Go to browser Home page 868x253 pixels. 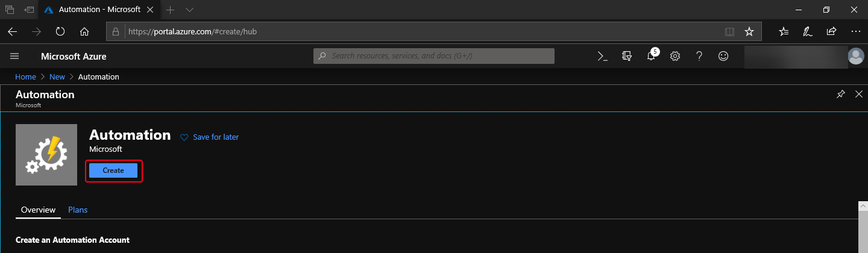click(84, 31)
